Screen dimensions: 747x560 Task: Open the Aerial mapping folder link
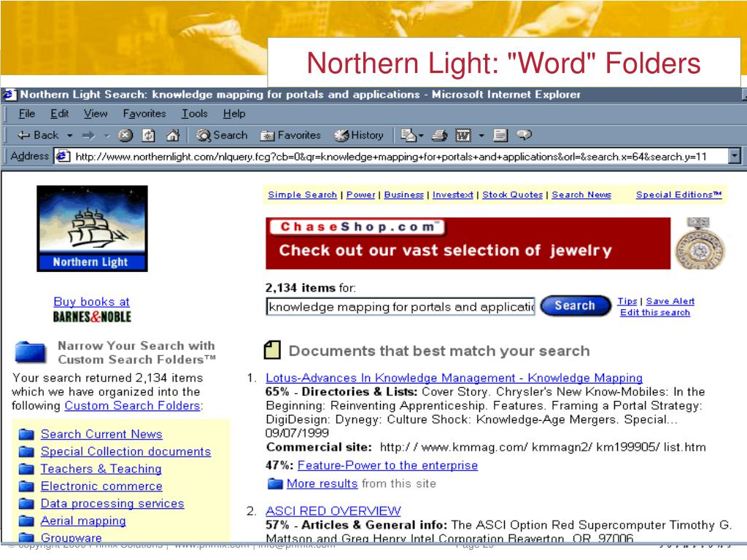83,521
